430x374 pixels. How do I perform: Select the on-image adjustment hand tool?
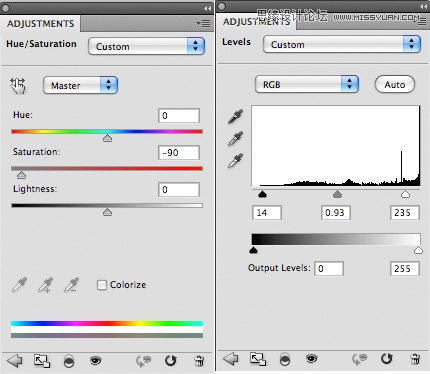point(18,86)
